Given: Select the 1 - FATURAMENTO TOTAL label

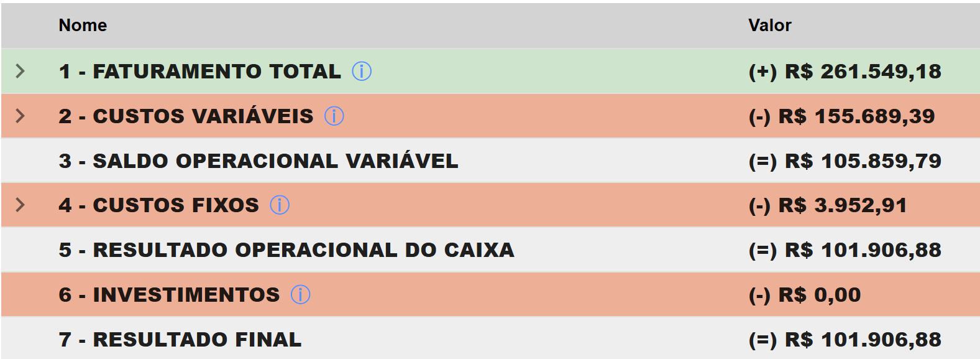Looking at the screenshot, I should pos(199,72).
